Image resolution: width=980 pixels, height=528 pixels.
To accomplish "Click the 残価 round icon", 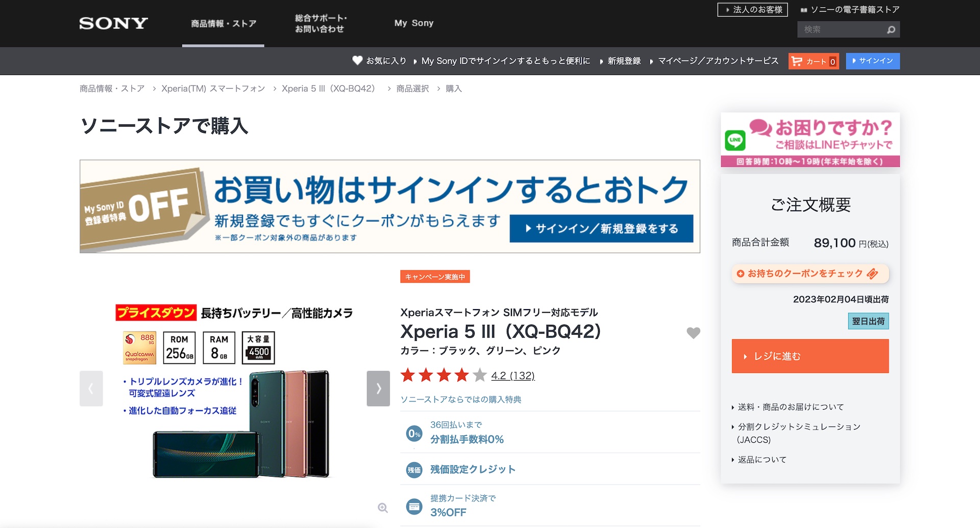I will click(414, 470).
